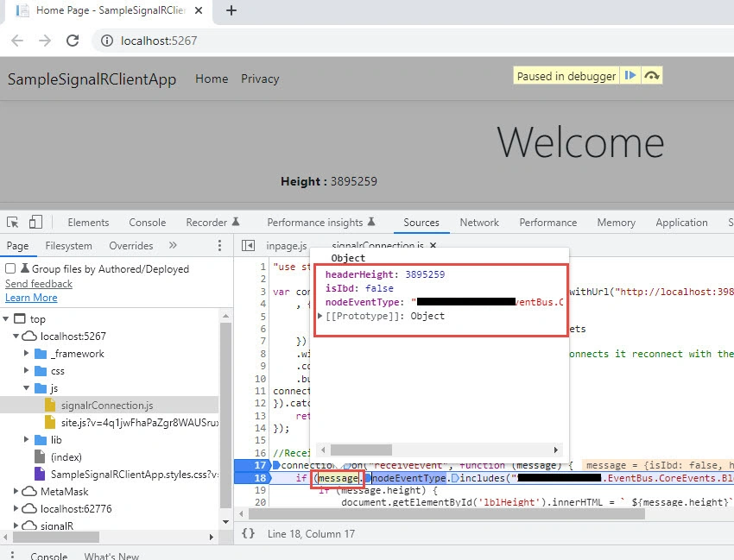Select the _framework folder icon
Screen dimensions: 734x560
click(41, 354)
